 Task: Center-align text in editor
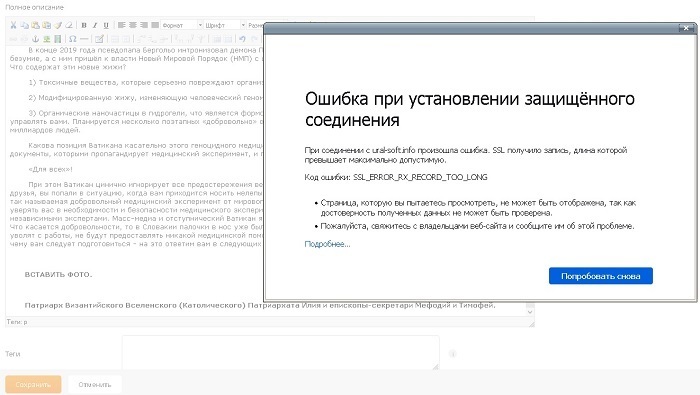133,25
